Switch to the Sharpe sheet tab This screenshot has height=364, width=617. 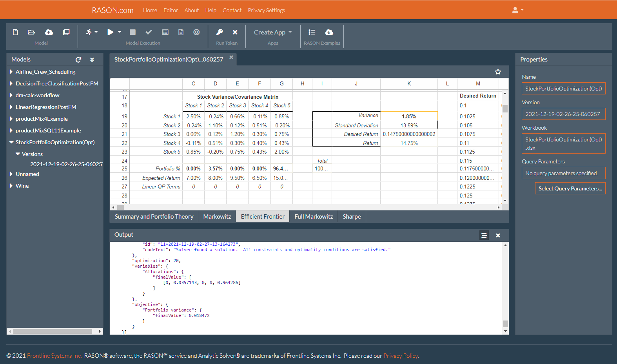coord(352,217)
